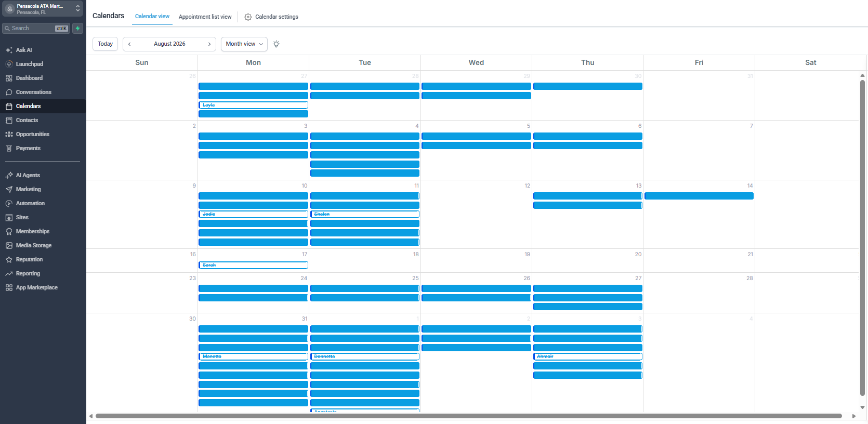Image resolution: width=868 pixels, height=424 pixels.
Task: Select Calendars in the sidebar
Action: pyautogui.click(x=43, y=106)
